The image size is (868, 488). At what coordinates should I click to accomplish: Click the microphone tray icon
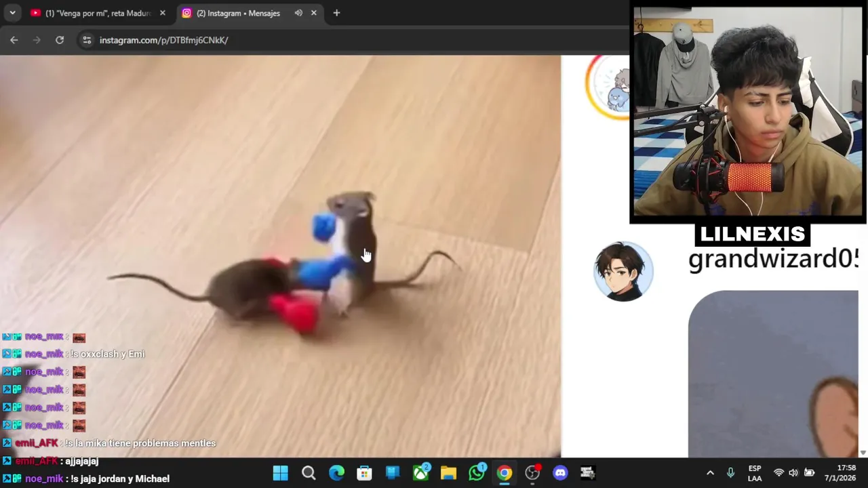[x=730, y=473]
